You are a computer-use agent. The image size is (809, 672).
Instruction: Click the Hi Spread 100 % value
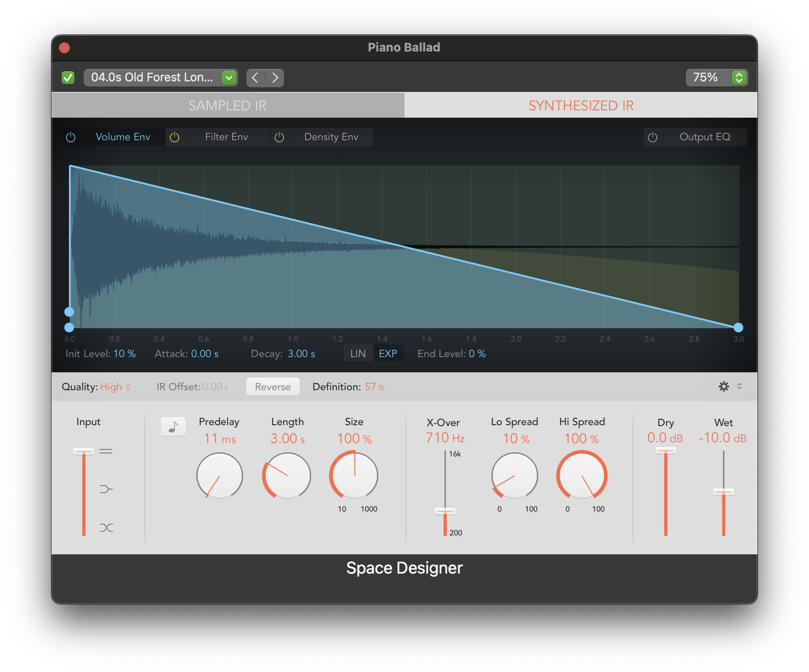581,439
